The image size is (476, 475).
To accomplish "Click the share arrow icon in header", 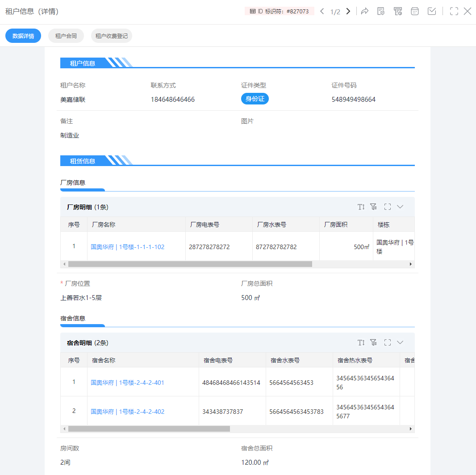I will tap(365, 12).
